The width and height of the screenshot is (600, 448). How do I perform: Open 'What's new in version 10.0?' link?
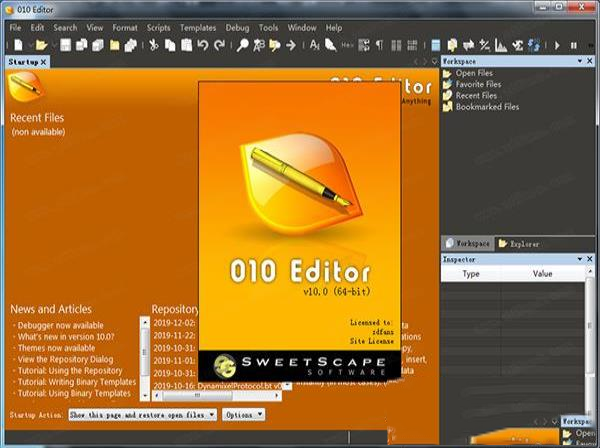66,337
